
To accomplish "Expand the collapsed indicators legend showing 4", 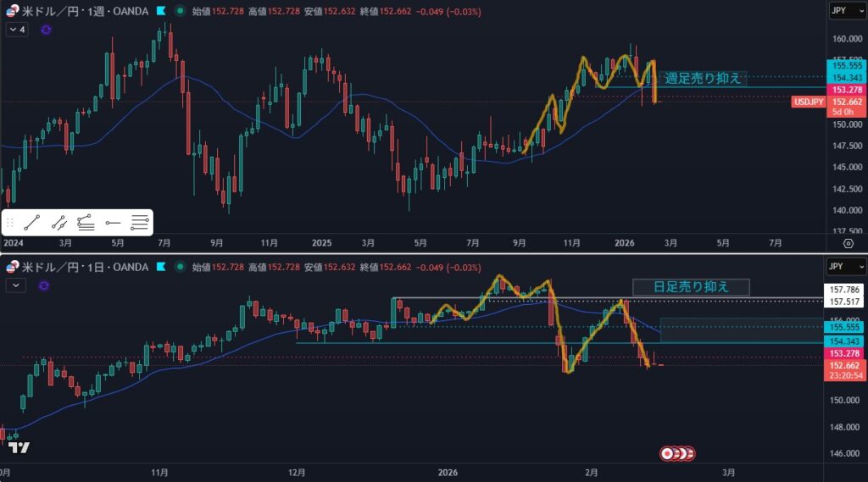I will 17,29.
